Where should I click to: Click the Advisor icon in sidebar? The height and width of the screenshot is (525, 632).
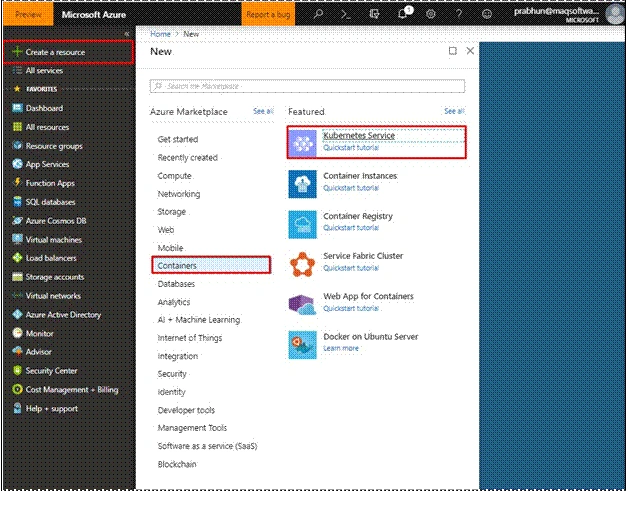[x=17, y=351]
